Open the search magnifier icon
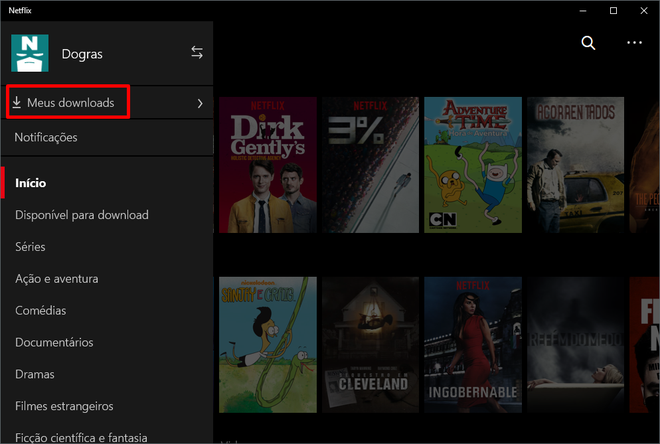This screenshot has width=660, height=444. (588, 43)
